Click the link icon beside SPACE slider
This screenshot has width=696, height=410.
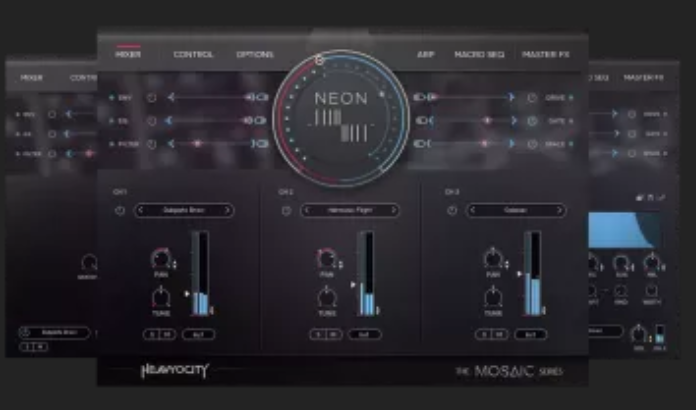pos(419,143)
